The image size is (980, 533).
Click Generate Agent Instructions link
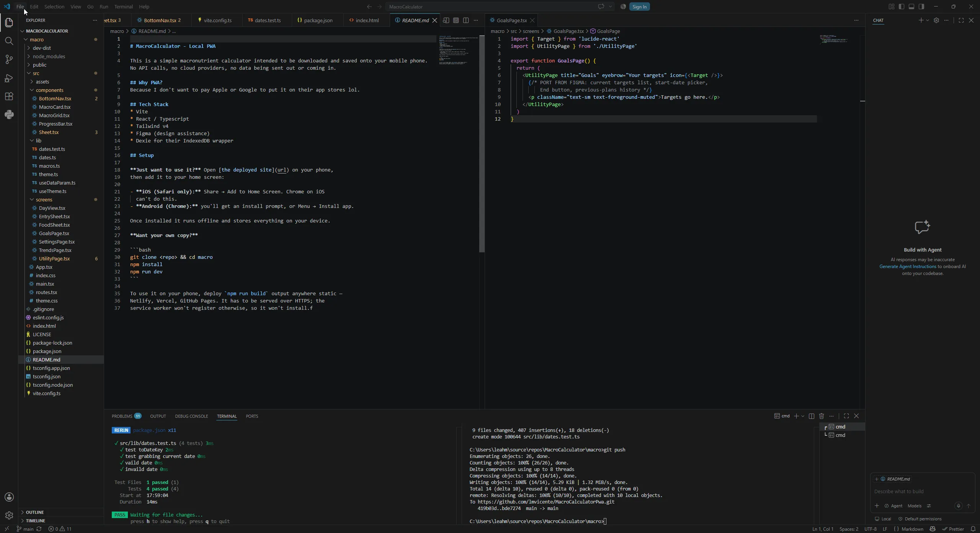click(908, 266)
